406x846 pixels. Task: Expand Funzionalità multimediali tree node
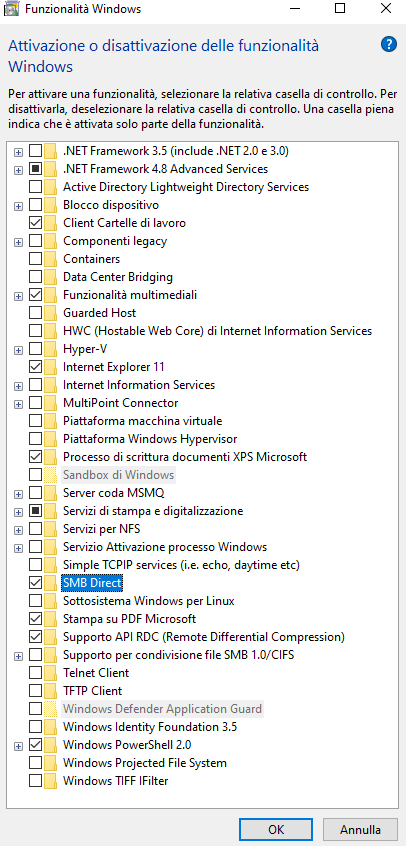19,296
